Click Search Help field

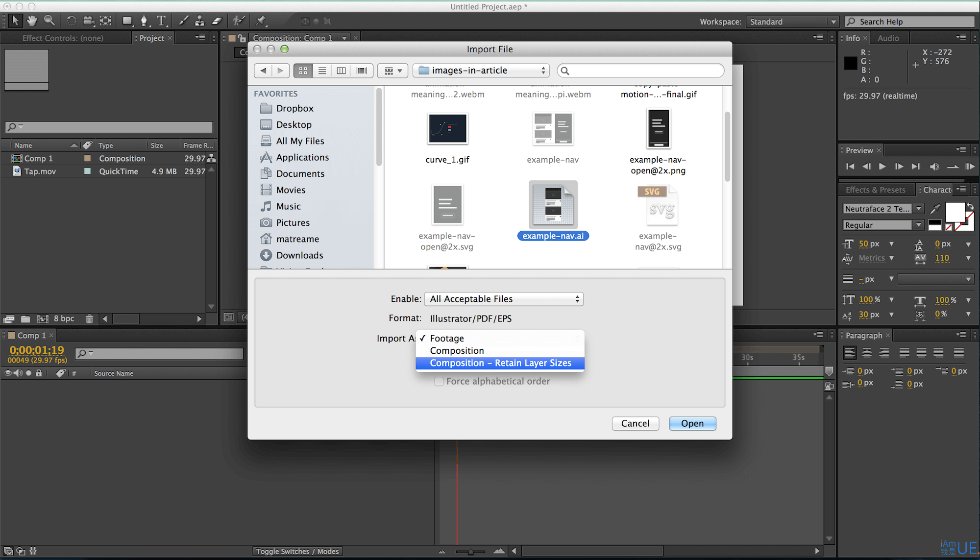(x=910, y=22)
